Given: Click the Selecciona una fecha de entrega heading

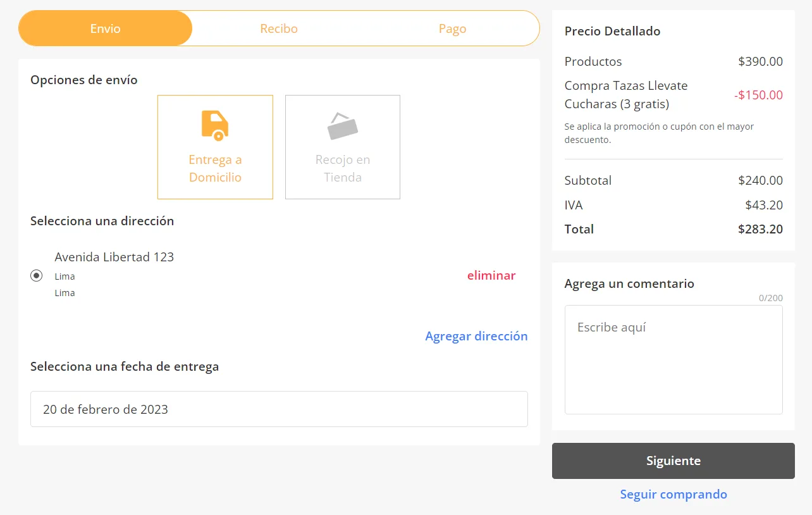Looking at the screenshot, I should (125, 366).
